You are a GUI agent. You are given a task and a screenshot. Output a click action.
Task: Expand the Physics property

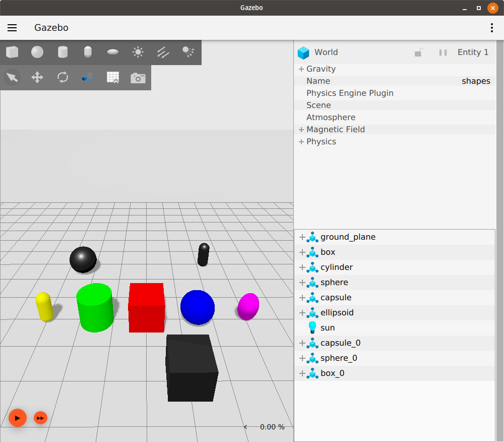tap(301, 142)
